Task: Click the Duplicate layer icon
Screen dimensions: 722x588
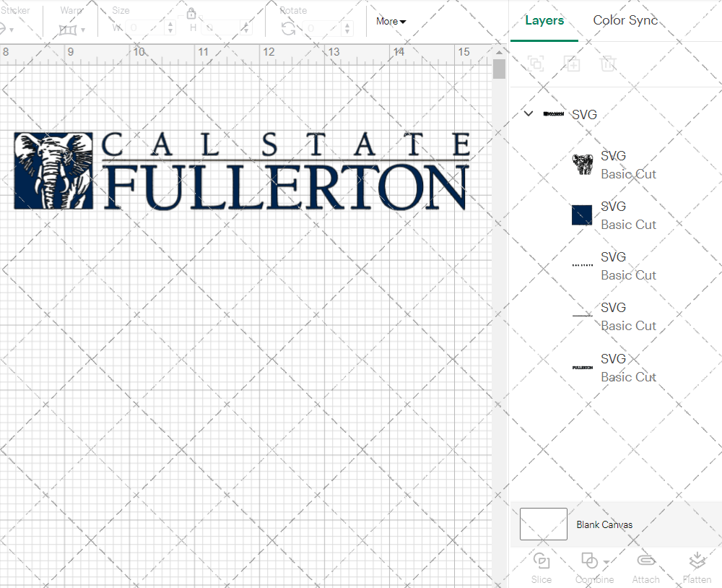Action: [x=573, y=64]
